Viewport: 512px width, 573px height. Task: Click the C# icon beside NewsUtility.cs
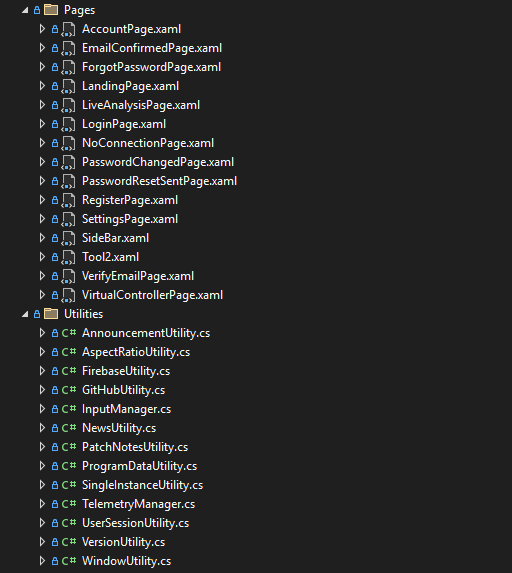[x=69, y=428]
